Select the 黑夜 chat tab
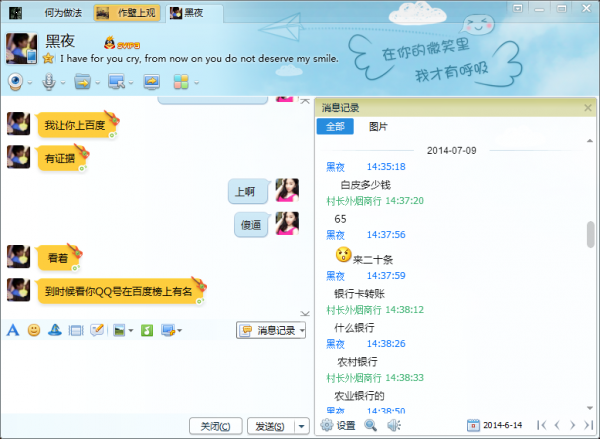600x439 pixels. (x=194, y=13)
